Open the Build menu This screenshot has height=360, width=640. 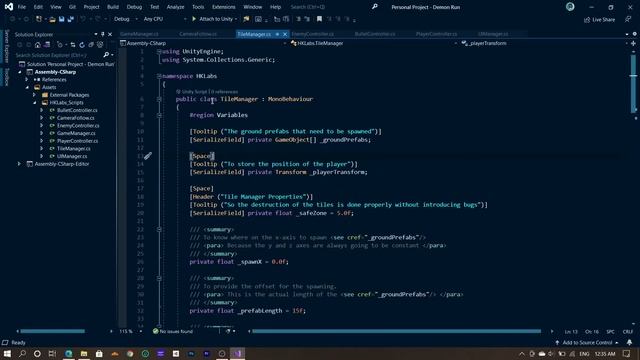pyautogui.click(x=113, y=7)
